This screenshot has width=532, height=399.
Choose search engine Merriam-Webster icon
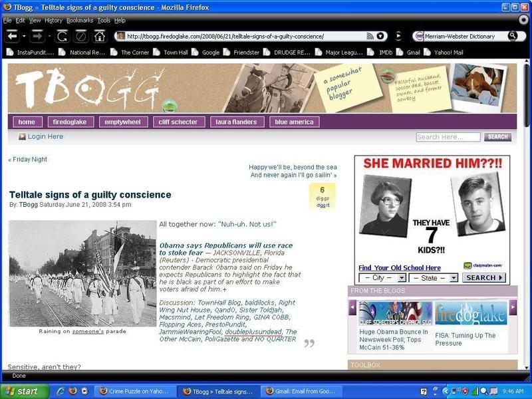[420, 36]
